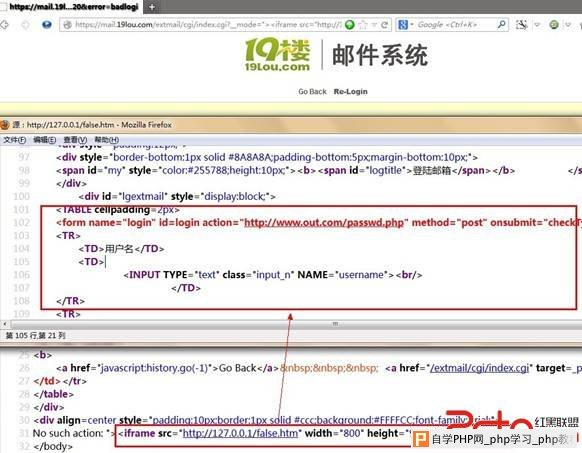
Task: Open the address bar history dropdown arrow
Action: pyautogui.click(x=374, y=25)
